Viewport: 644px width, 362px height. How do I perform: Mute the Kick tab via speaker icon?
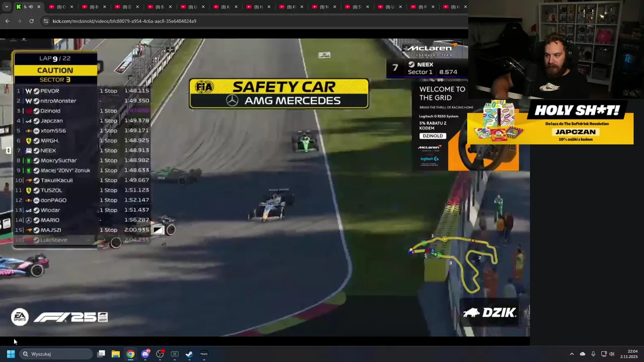coord(31,7)
